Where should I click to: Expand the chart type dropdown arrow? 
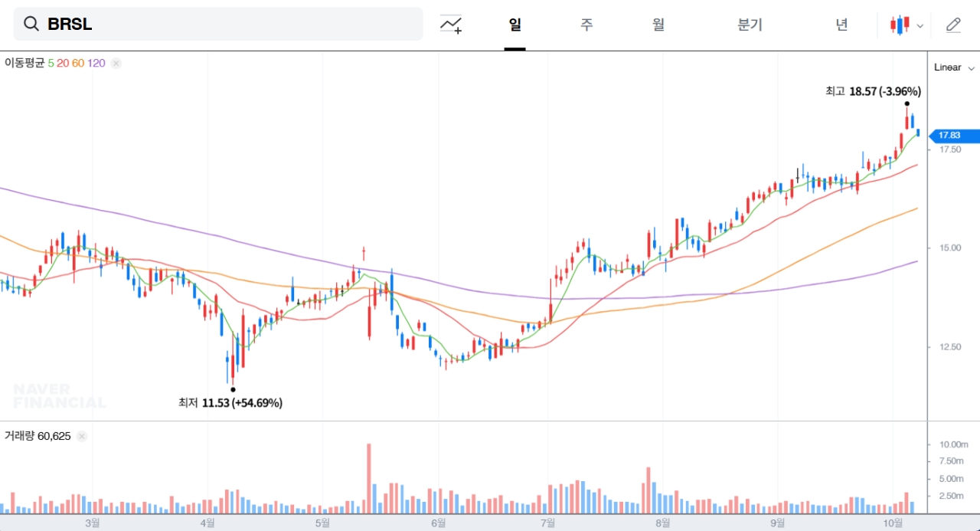tap(920, 25)
